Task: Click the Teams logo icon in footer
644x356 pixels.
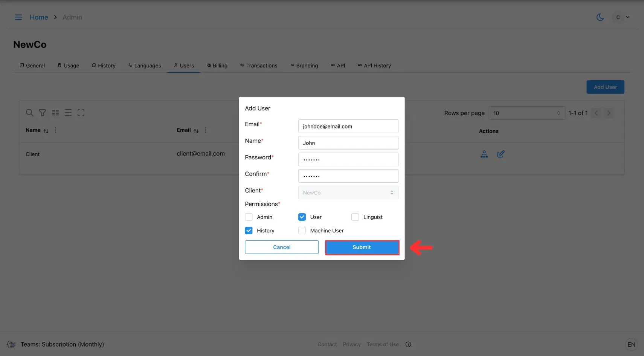Action: (x=11, y=344)
